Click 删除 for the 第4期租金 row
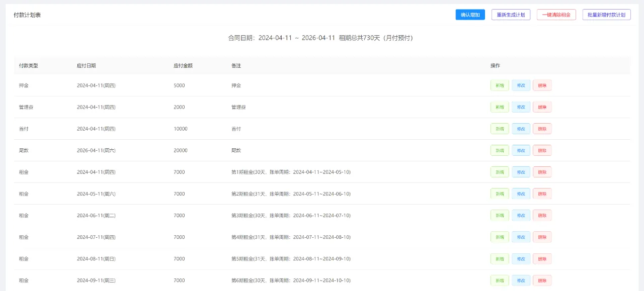 [542, 237]
